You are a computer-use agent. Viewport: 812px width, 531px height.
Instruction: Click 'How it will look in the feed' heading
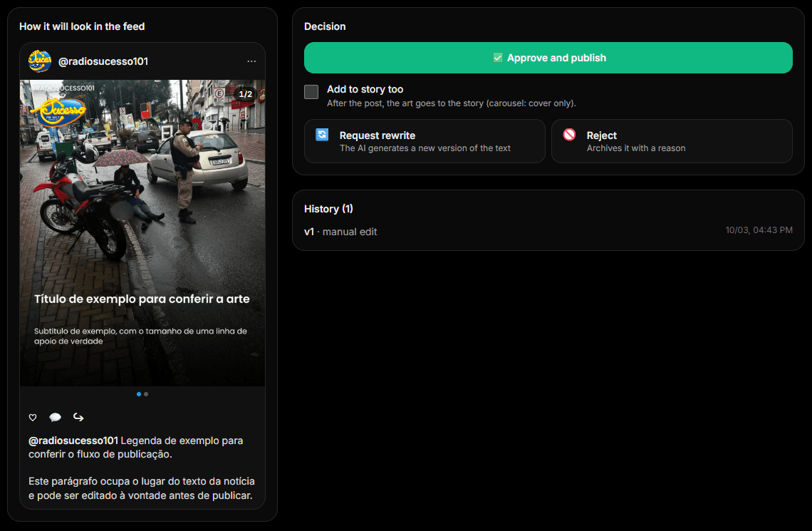(82, 26)
